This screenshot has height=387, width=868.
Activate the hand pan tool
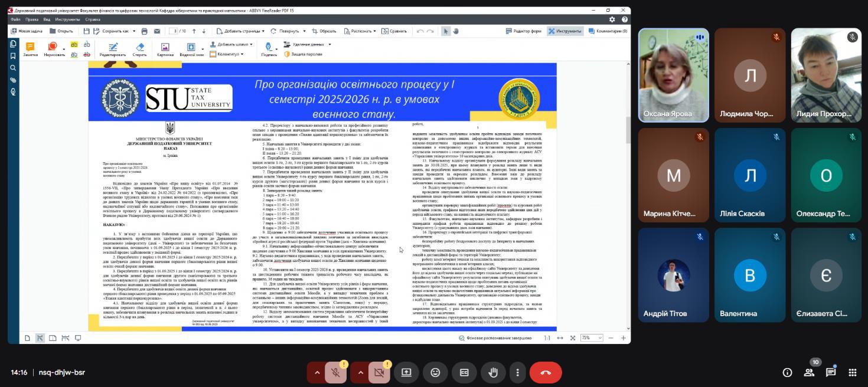(x=456, y=31)
